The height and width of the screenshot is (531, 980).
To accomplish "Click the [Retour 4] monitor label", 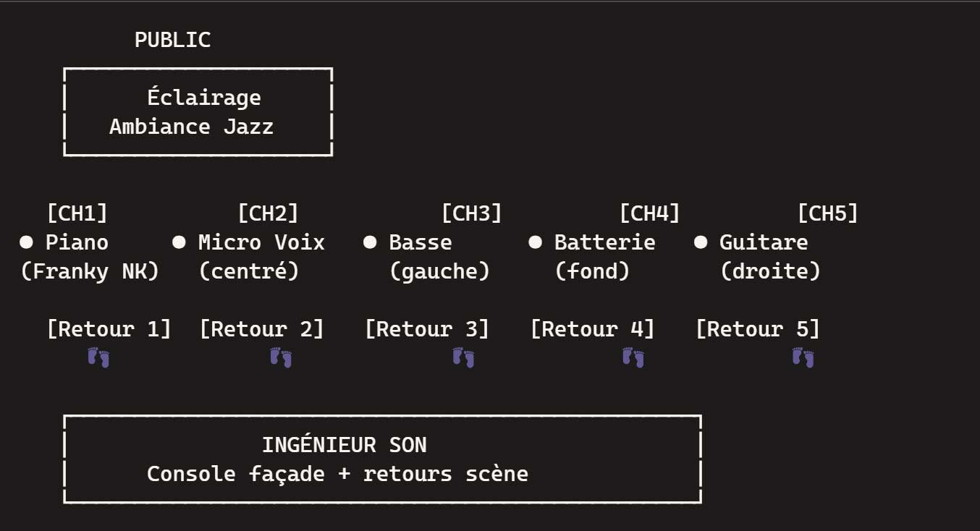I will pyautogui.click(x=593, y=329).
